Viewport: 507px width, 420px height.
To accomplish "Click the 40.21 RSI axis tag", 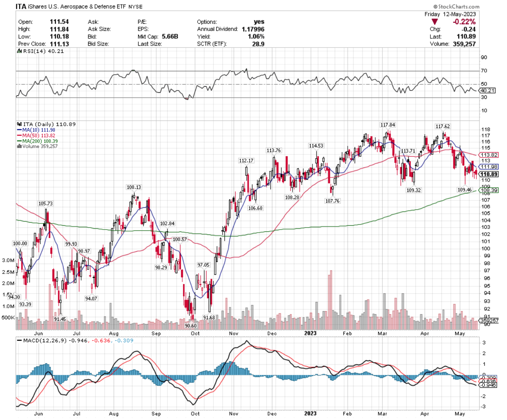I will coord(487,90).
